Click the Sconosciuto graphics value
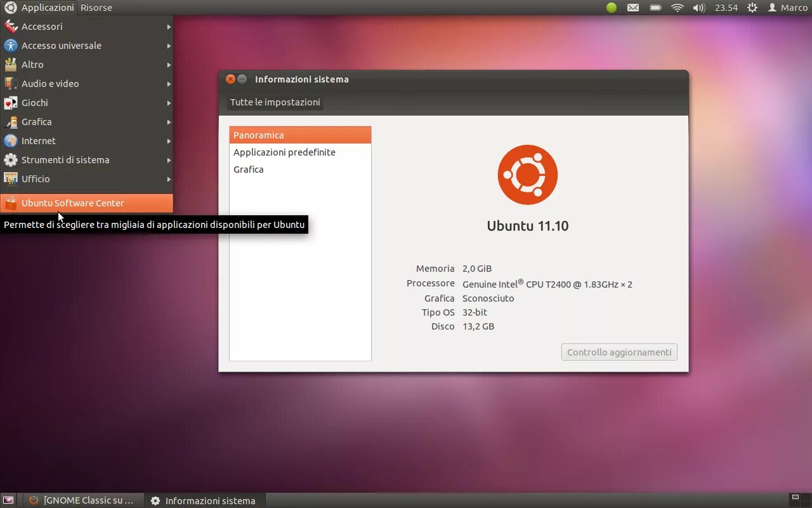 [x=488, y=298]
